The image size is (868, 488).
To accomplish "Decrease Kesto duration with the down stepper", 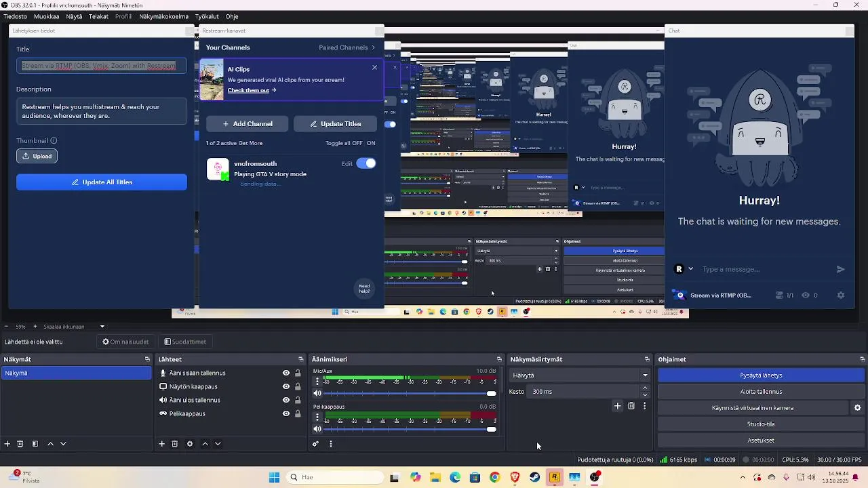I will 645,394.
